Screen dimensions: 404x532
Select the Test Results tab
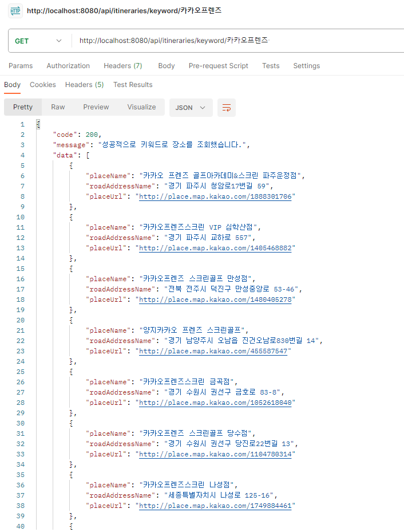click(x=133, y=85)
